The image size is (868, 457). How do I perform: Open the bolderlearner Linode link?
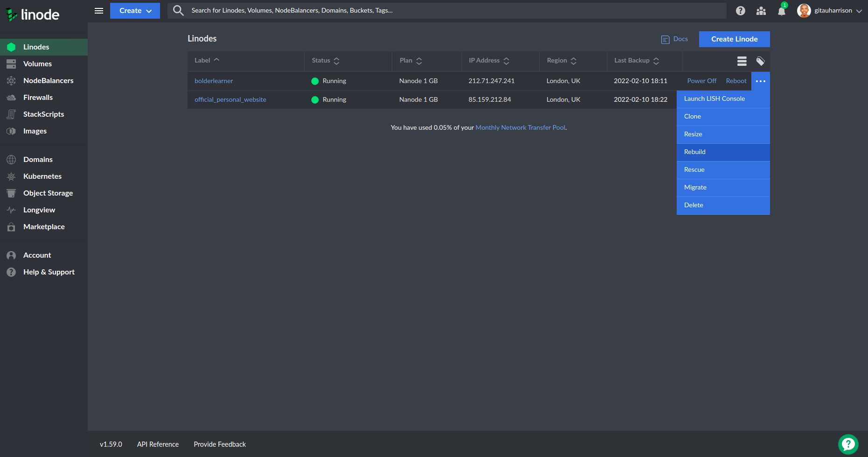(x=214, y=81)
